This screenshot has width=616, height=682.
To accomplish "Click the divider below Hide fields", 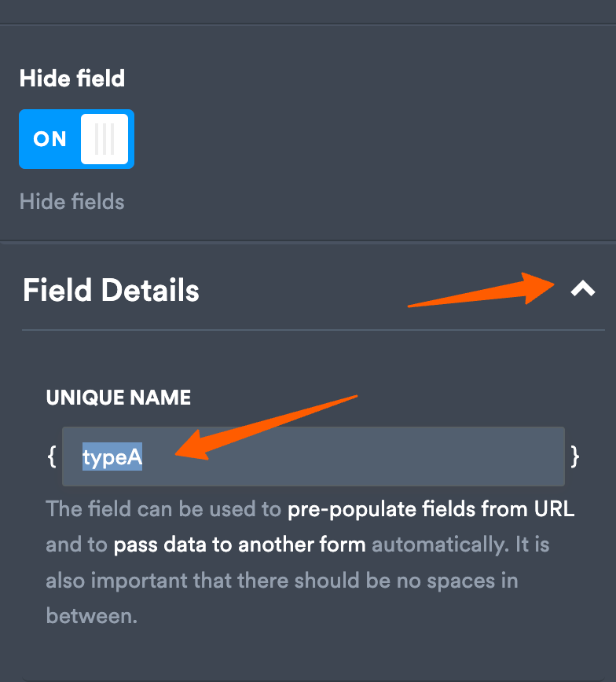I will click(308, 240).
